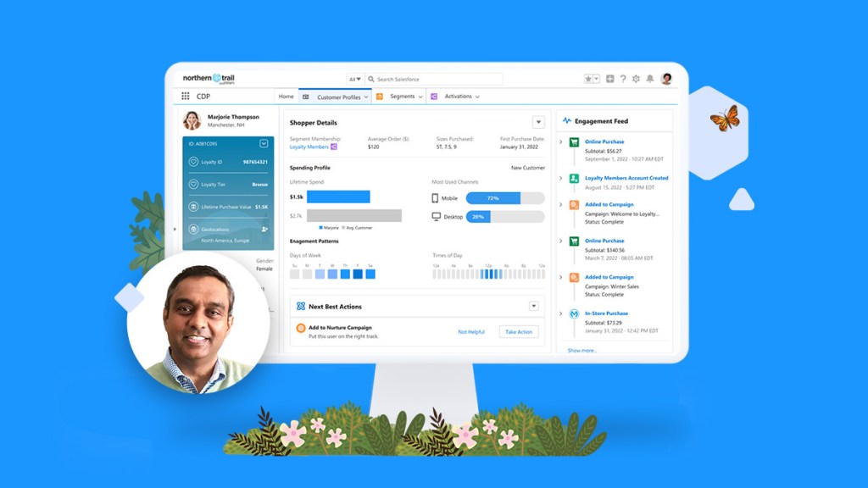The width and height of the screenshot is (868, 488).
Task: Click the Loyalty Tier heart icon
Action: point(193,184)
